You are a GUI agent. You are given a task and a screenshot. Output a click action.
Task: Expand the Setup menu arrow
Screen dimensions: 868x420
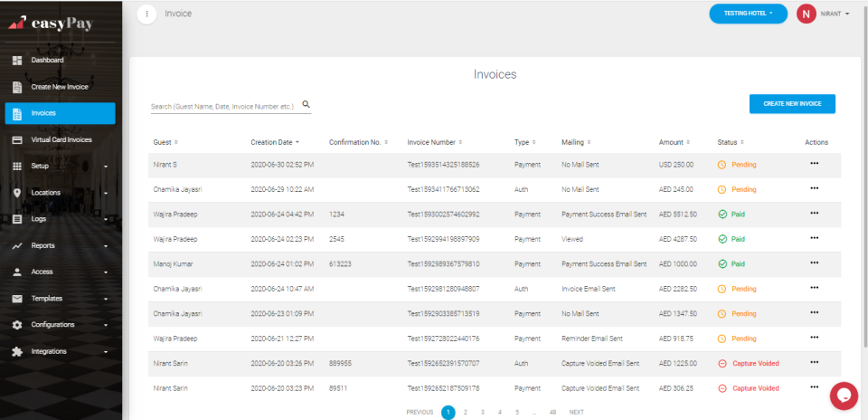(x=106, y=167)
